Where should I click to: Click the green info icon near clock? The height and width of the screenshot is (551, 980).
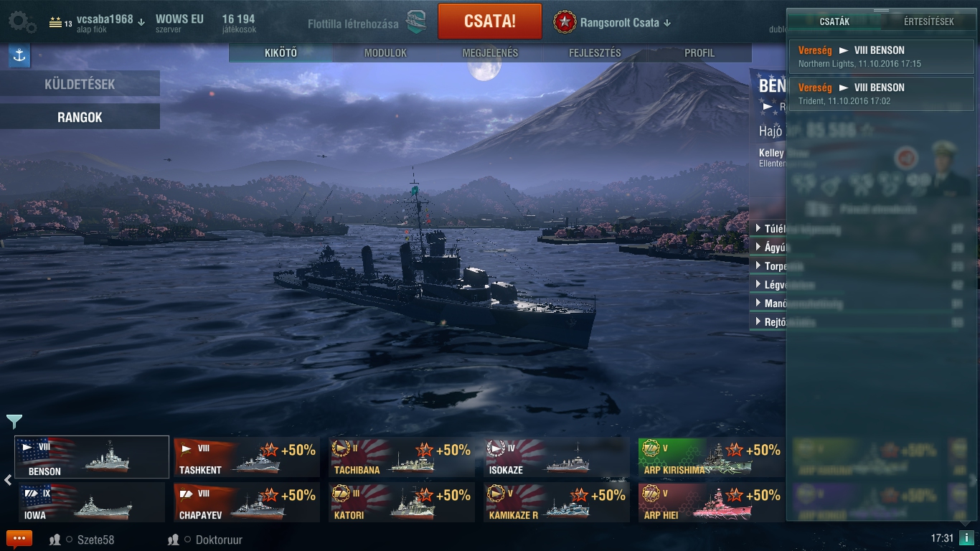966,538
